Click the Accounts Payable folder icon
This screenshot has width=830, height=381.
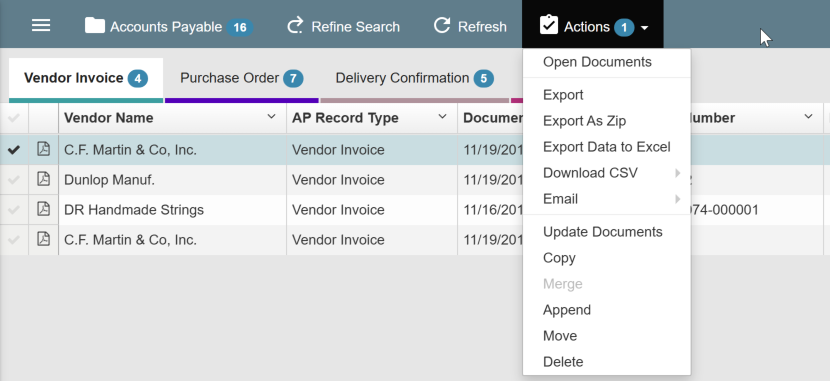tap(95, 25)
